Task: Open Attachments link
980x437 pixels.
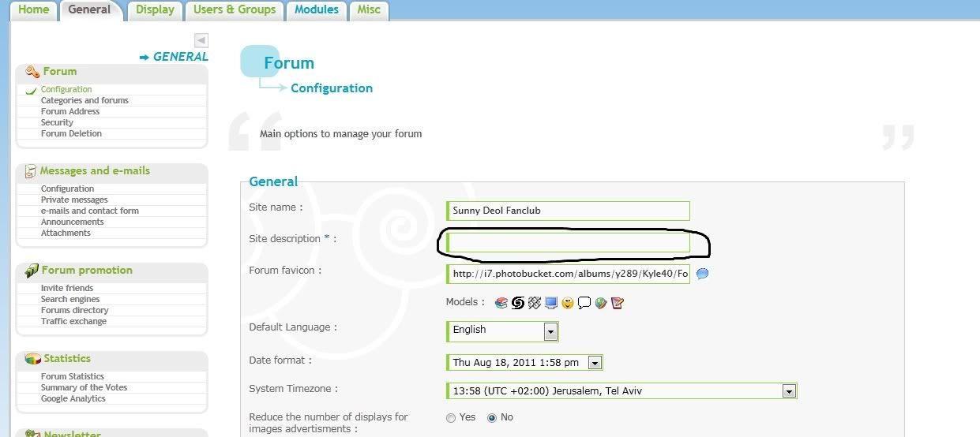Action: (66, 233)
